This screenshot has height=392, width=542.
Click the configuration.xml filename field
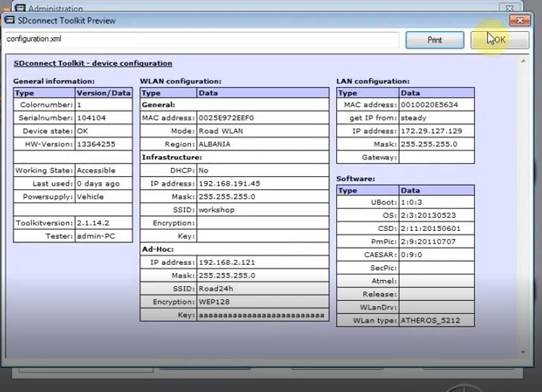pos(202,39)
